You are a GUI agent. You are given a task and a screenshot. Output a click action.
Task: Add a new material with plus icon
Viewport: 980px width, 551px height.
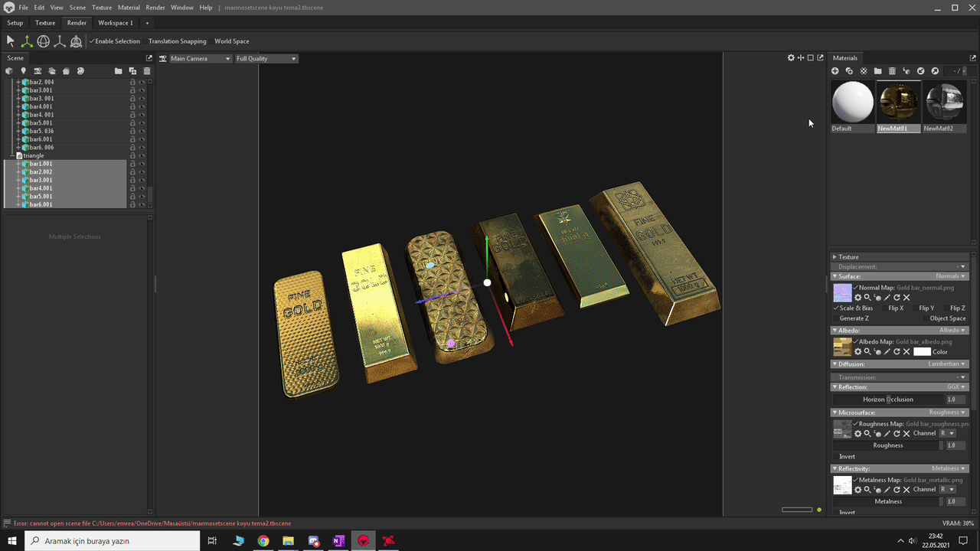coord(835,71)
